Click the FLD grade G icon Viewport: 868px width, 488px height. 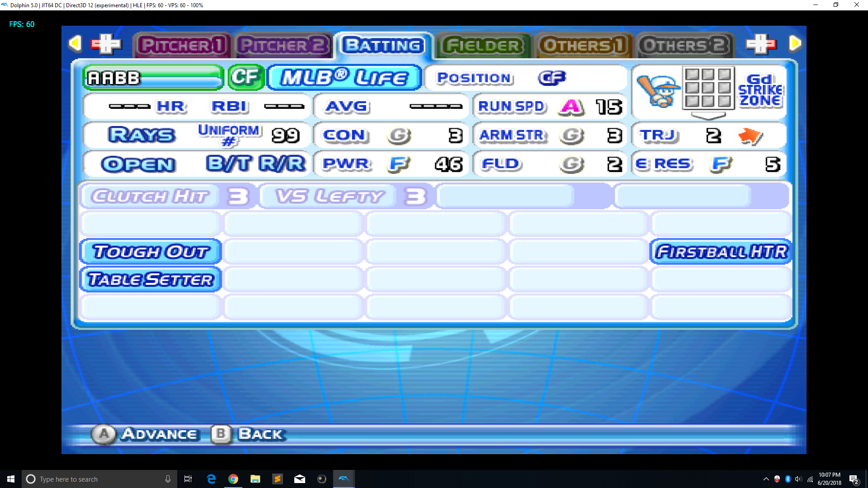(572, 164)
